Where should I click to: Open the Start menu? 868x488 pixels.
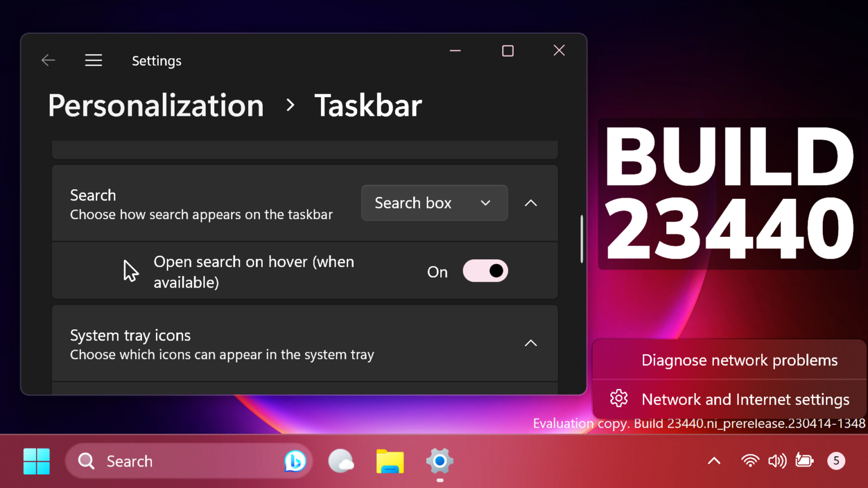pyautogui.click(x=36, y=461)
